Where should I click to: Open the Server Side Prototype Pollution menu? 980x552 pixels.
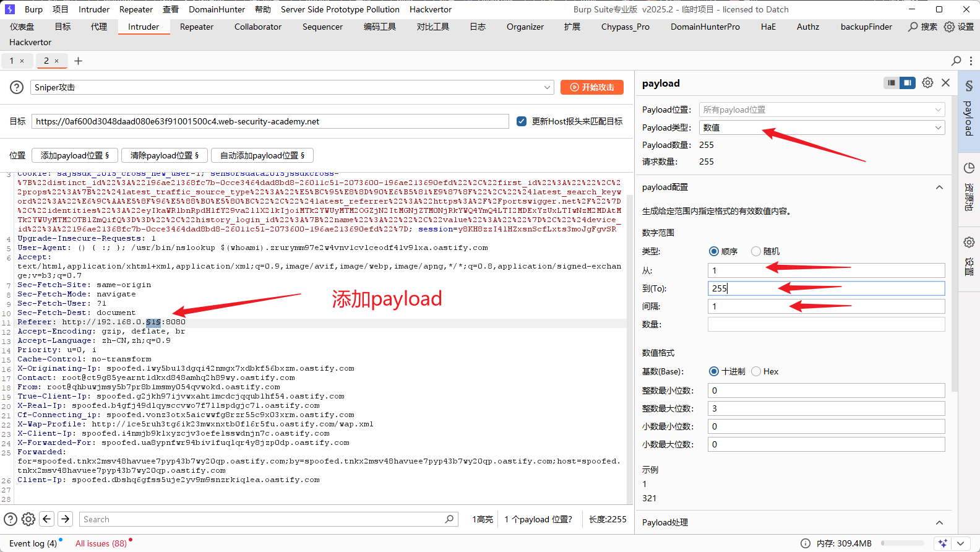tap(340, 9)
